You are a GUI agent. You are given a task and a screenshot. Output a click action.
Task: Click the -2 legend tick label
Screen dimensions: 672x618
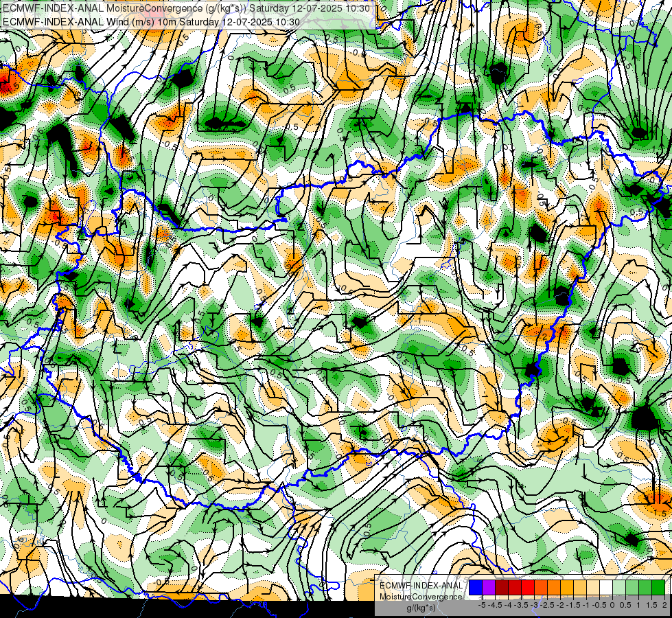(x=561, y=605)
